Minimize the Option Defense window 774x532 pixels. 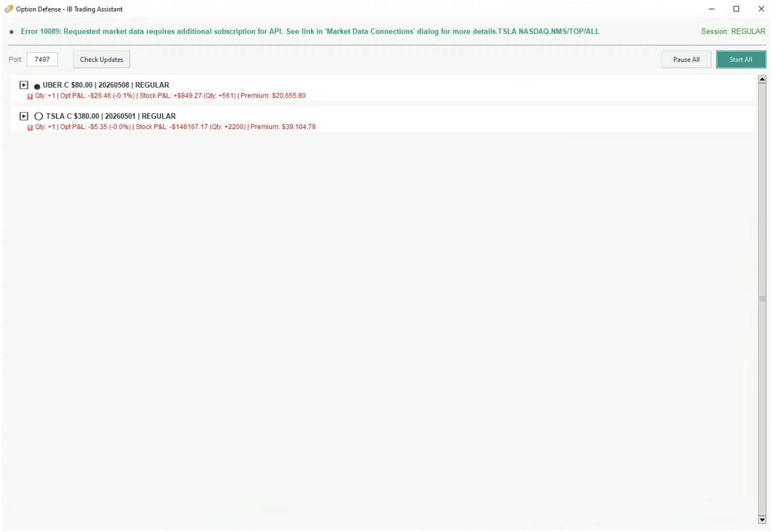711,9
